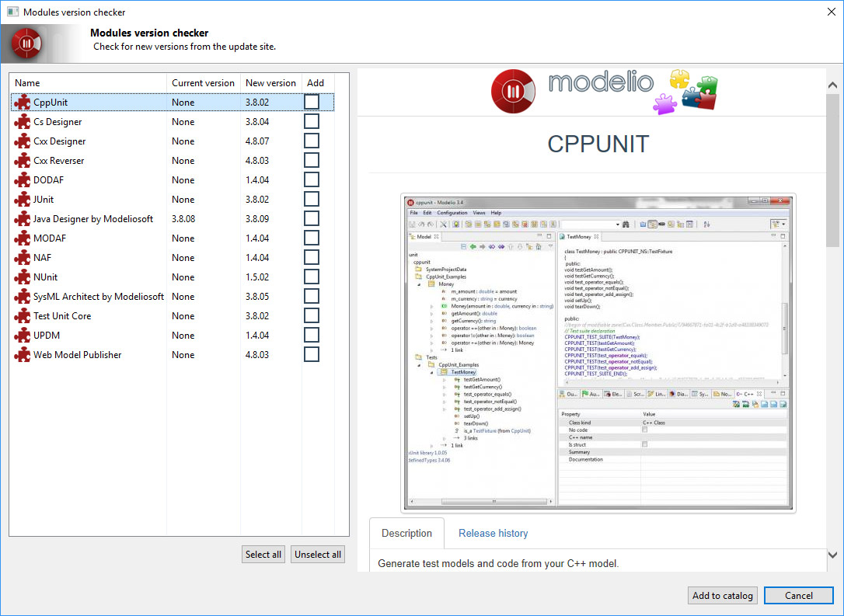Click the Current version column header
844x616 pixels.
204,83
